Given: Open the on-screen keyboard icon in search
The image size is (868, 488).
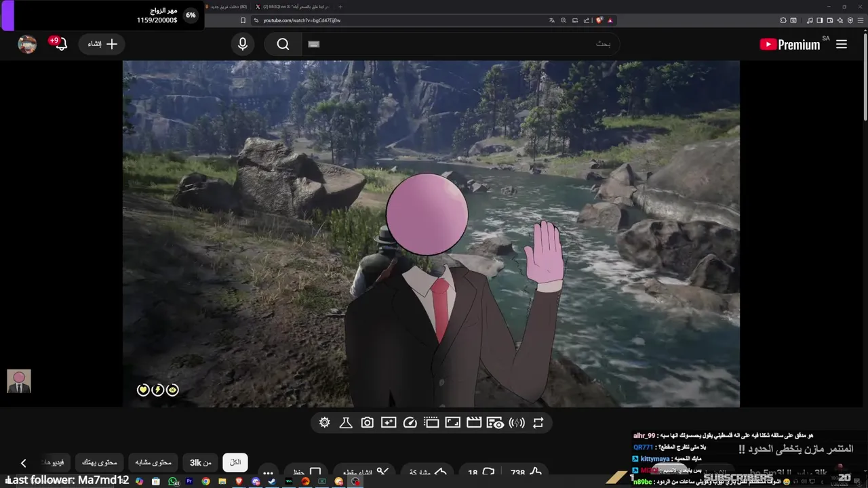Looking at the screenshot, I should tap(313, 44).
